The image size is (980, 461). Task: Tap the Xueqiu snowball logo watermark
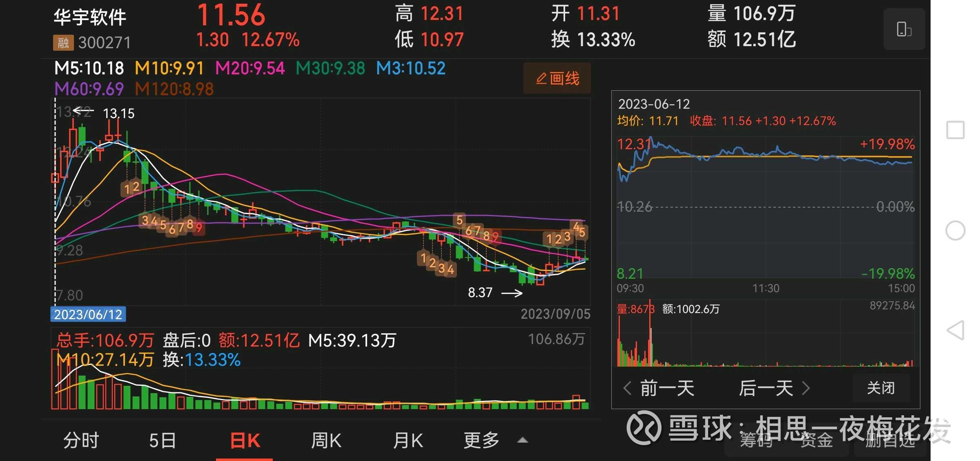(x=644, y=428)
